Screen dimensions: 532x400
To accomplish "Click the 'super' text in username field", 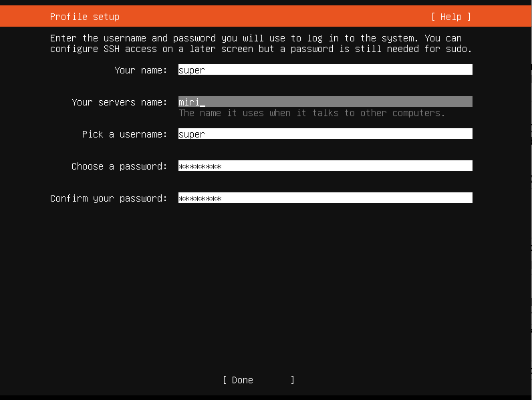I will tap(192, 134).
